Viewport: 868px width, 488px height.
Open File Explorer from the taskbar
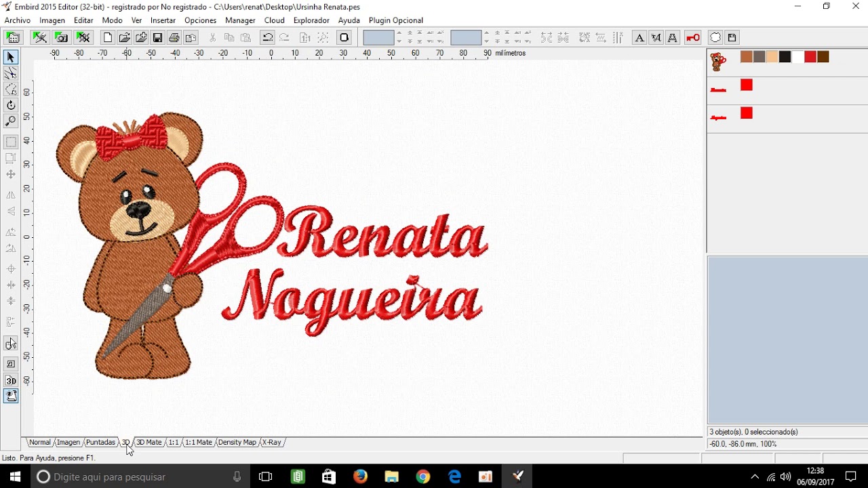click(391, 477)
